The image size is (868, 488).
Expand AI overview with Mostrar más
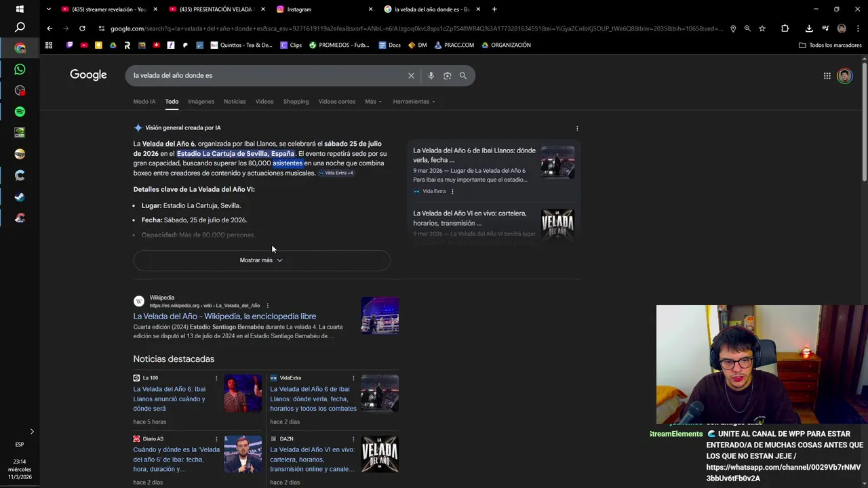[262, 260]
